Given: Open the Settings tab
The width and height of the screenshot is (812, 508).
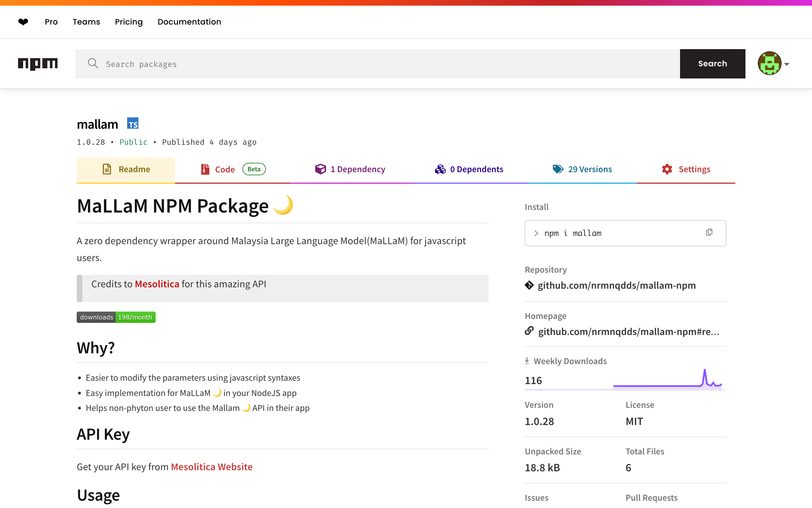Looking at the screenshot, I should tap(686, 169).
